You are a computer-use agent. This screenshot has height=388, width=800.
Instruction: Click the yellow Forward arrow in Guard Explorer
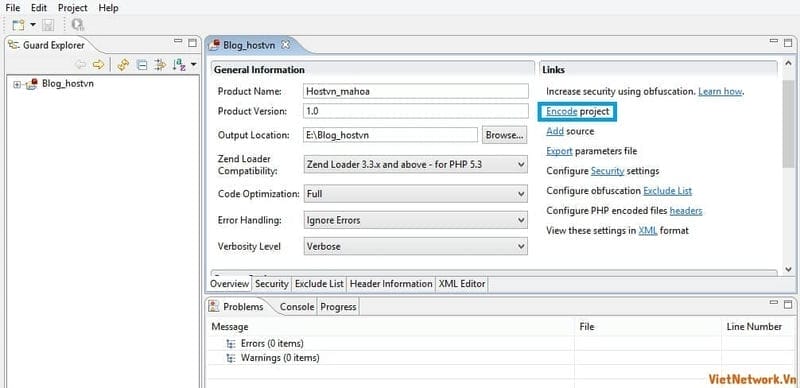98,64
